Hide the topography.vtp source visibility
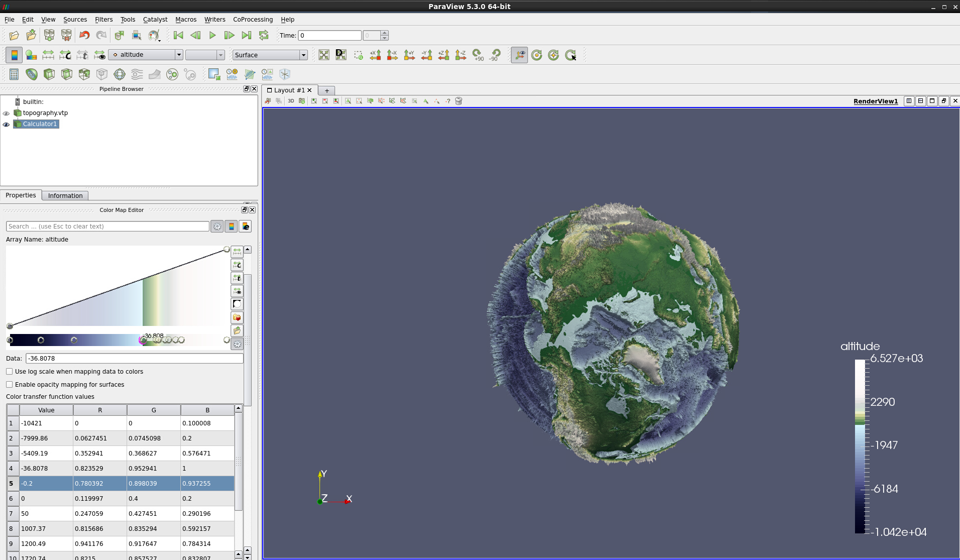Viewport: 960px width, 560px height. click(x=7, y=113)
